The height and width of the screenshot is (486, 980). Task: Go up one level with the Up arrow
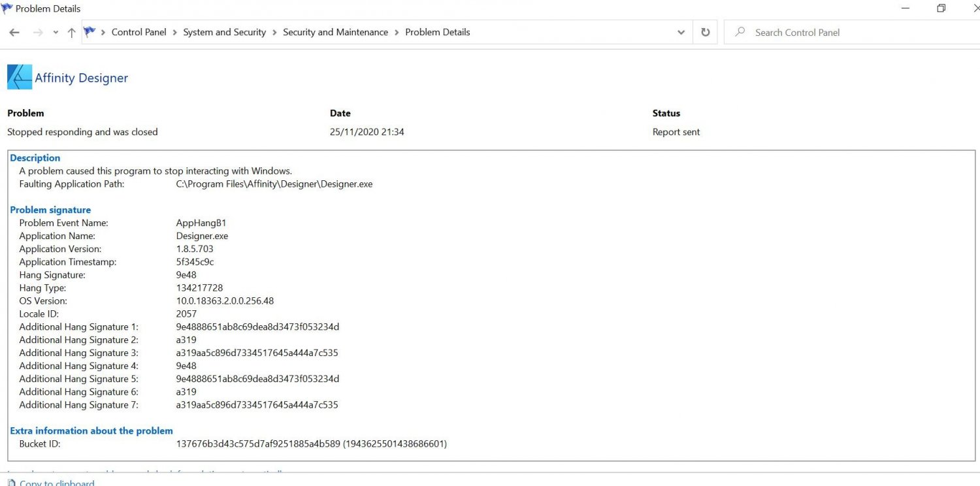coord(72,32)
